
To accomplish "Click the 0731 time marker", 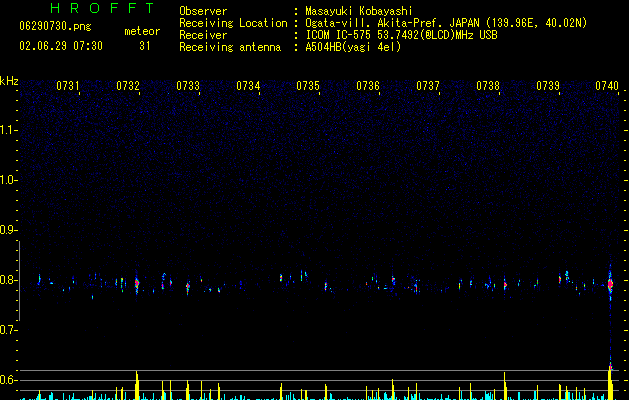I will coord(68,86).
